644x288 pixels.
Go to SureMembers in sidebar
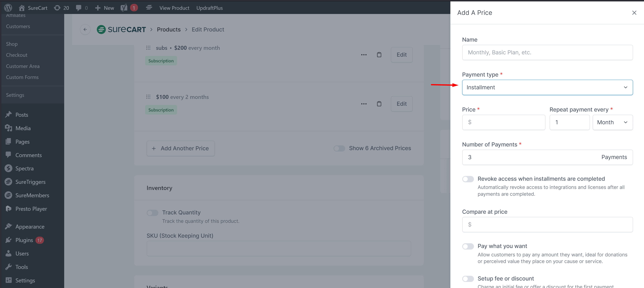click(32, 195)
